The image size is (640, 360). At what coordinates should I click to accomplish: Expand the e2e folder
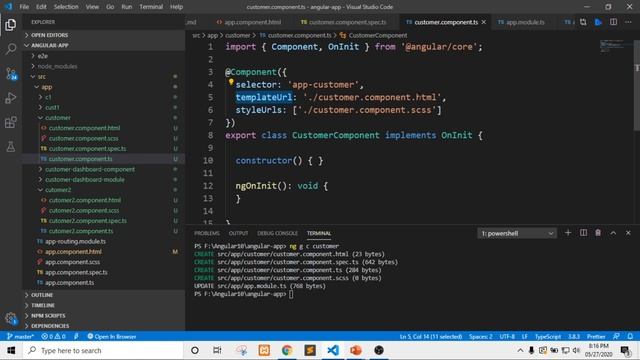(x=104, y=56)
